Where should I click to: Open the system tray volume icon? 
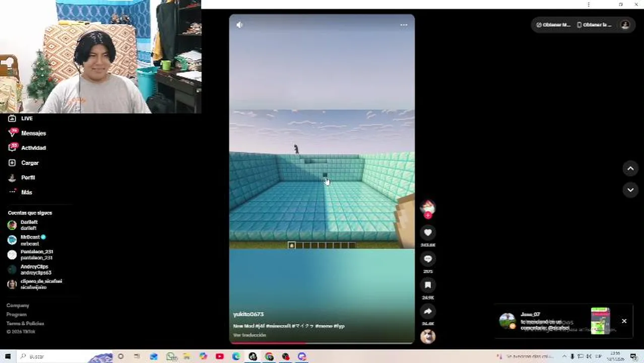589,356
